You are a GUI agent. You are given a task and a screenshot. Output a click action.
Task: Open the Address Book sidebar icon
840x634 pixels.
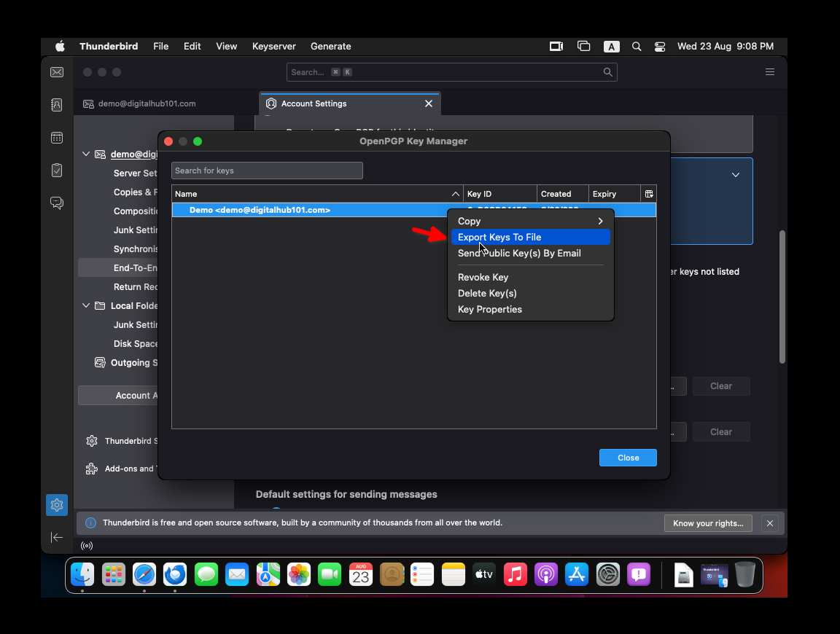57,105
